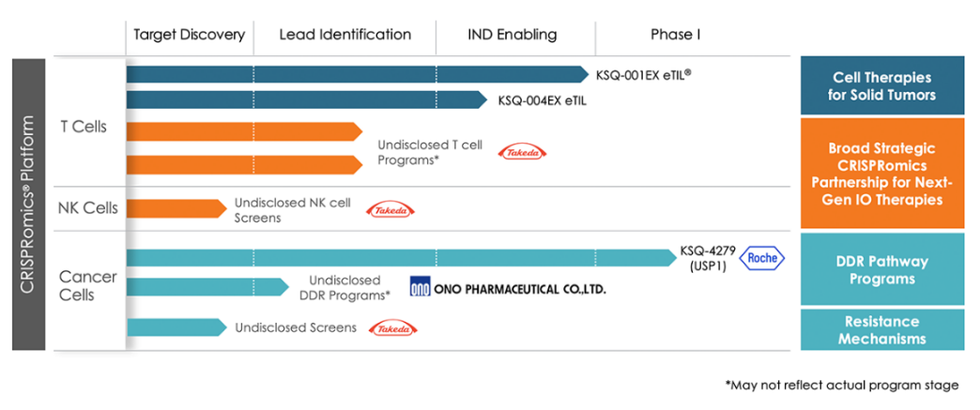This screenshot has height=410, width=980.
Task: Click the Cancer Cells row label
Action: (88, 286)
